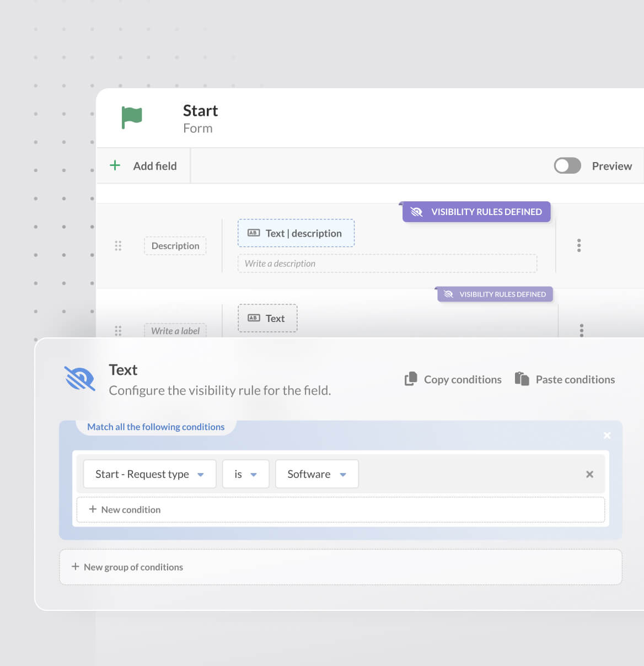Select the Text | description field type
The width and height of the screenshot is (644, 666).
click(296, 233)
